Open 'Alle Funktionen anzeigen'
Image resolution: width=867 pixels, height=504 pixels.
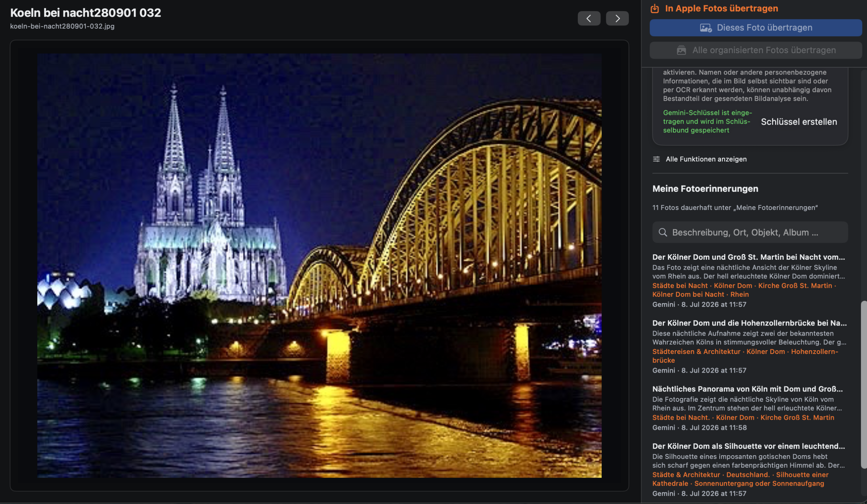tap(700, 159)
